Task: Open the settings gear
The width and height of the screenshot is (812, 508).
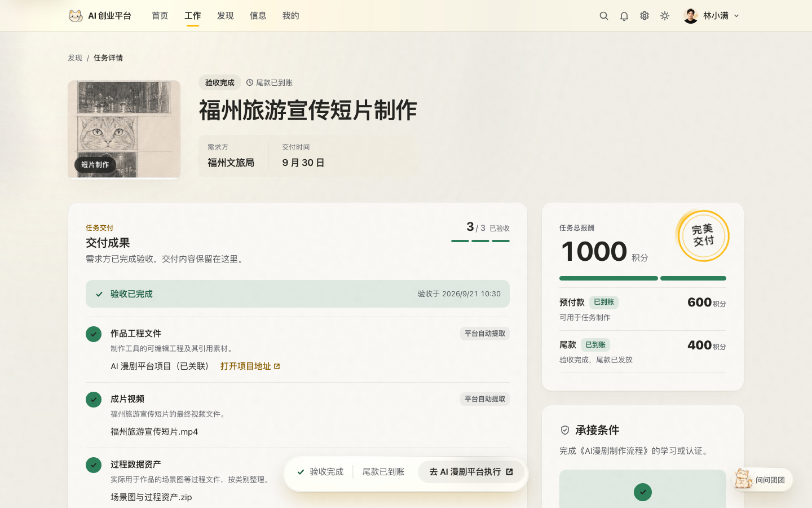Action: 645,16
